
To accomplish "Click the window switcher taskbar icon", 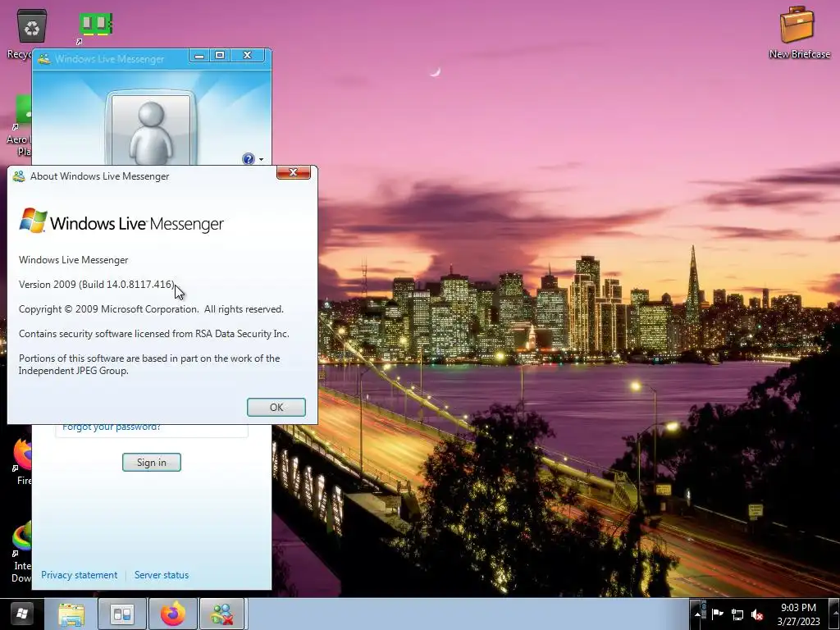I will (122, 614).
